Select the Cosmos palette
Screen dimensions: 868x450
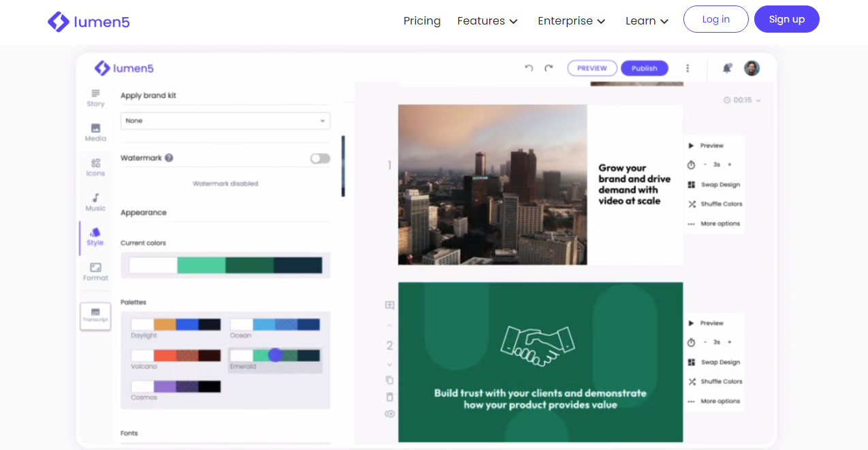(x=176, y=387)
